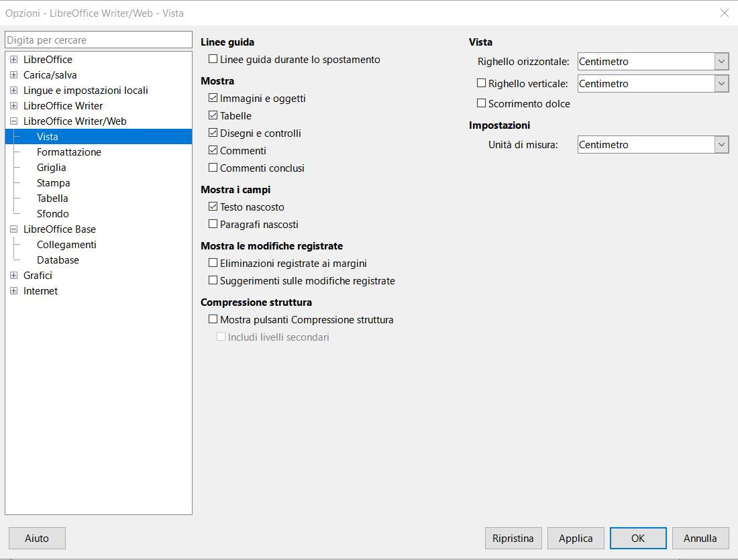
Task: Expand the Grafici tree node
Action: pyautogui.click(x=13, y=276)
